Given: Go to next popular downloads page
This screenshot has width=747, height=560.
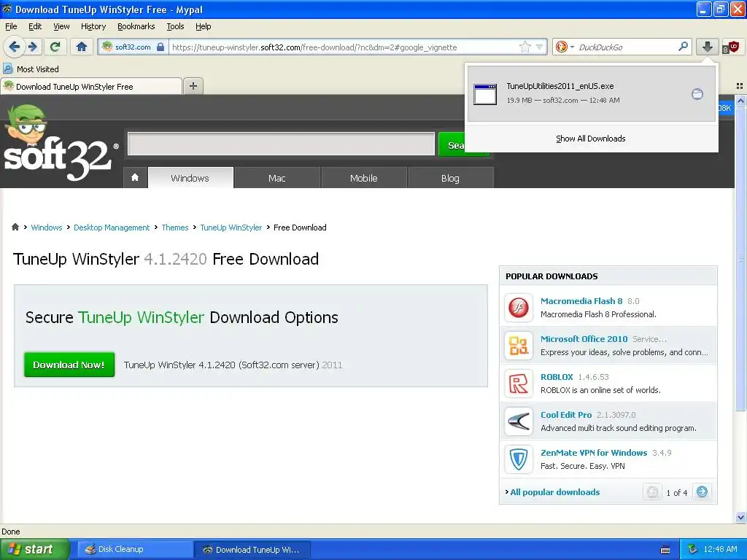Looking at the screenshot, I should coord(702,491).
